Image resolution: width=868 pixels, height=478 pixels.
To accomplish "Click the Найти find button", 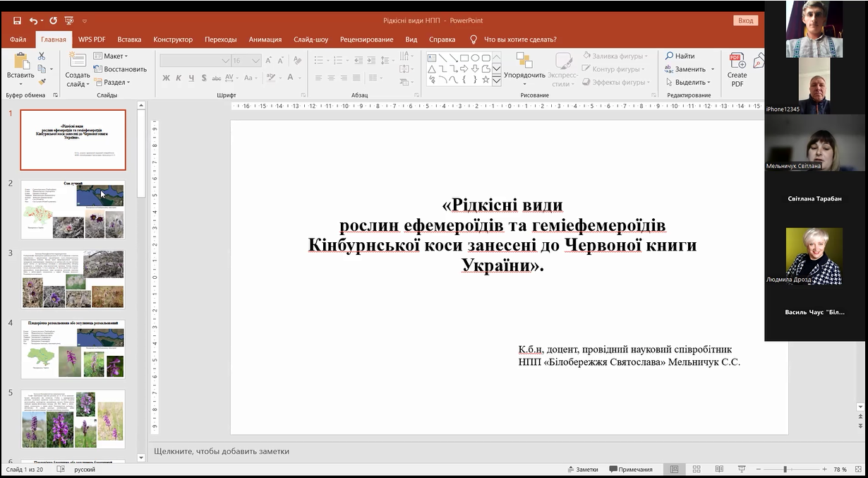I will [680, 56].
